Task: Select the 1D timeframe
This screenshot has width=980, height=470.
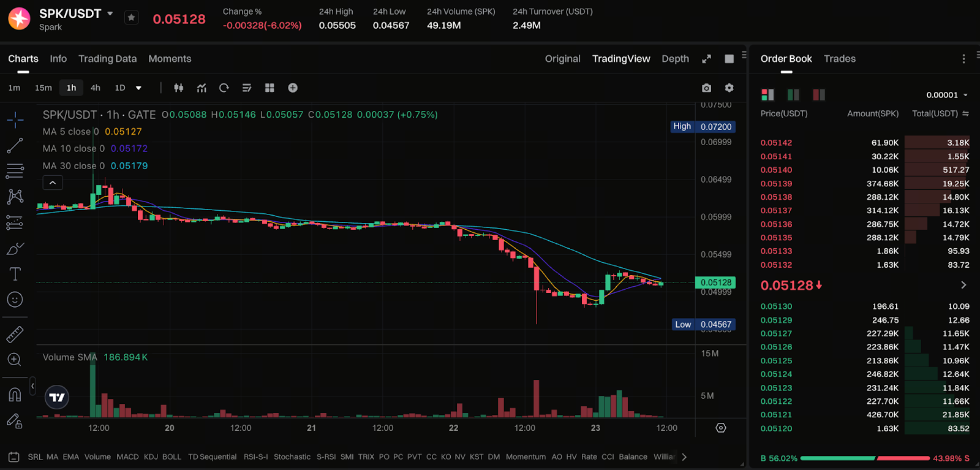Action: [120, 88]
